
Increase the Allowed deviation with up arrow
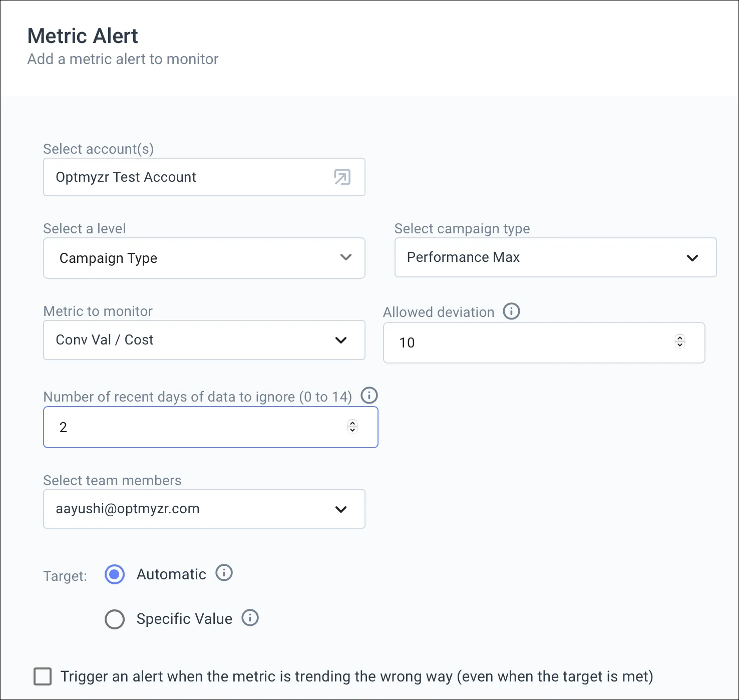(x=680, y=338)
